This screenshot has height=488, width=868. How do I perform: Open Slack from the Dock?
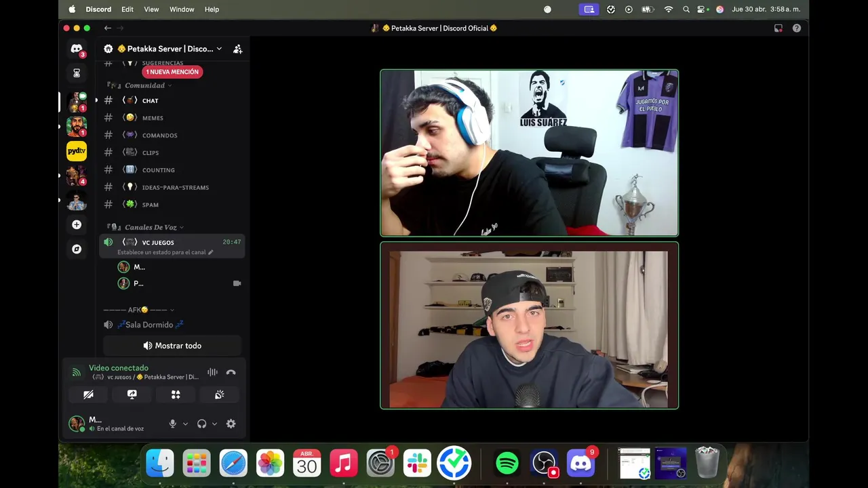(x=417, y=464)
